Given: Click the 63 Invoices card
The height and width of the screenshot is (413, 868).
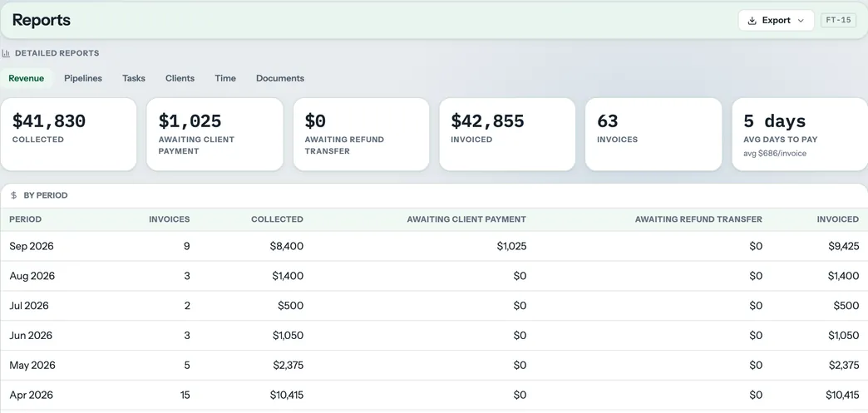Looking at the screenshot, I should (653, 135).
